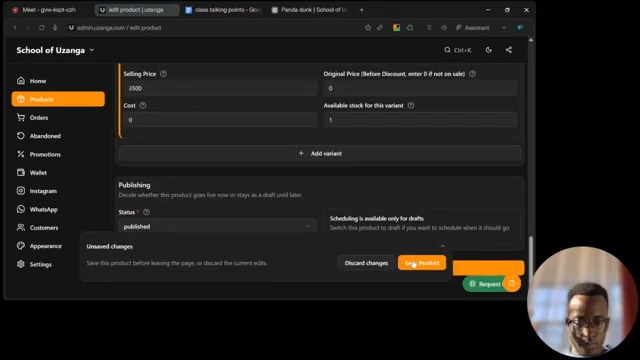Screen dimensions: 640x360
Task: Click Discard changes button
Action: 366,263
